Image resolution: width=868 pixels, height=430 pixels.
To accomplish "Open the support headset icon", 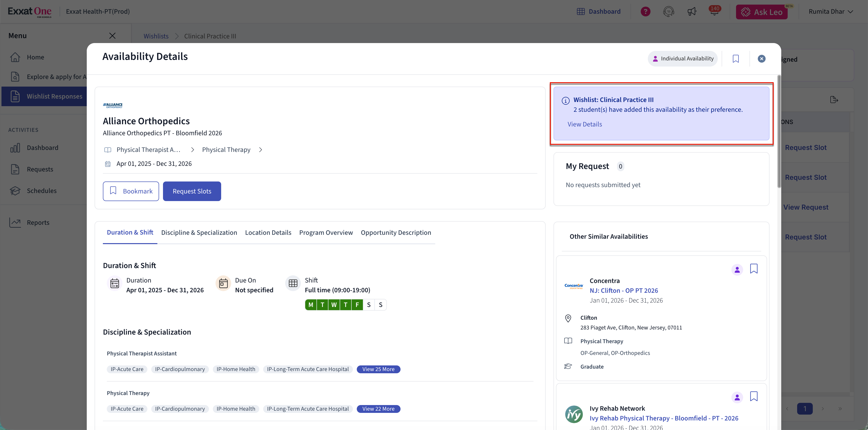I will point(669,11).
